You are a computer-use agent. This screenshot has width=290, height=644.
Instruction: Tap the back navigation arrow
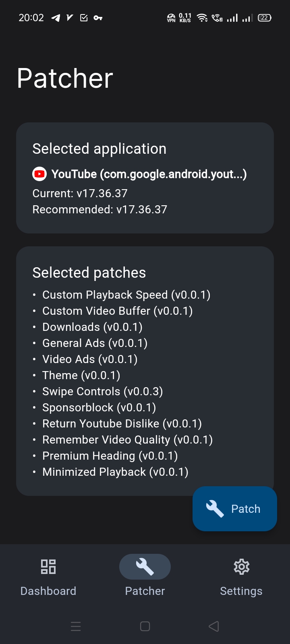214,626
